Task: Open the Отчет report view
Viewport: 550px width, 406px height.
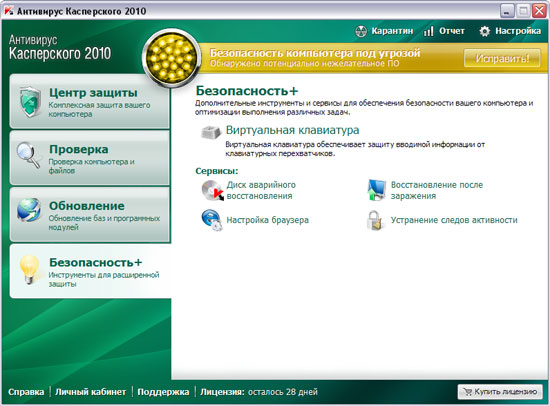Action: [452, 31]
